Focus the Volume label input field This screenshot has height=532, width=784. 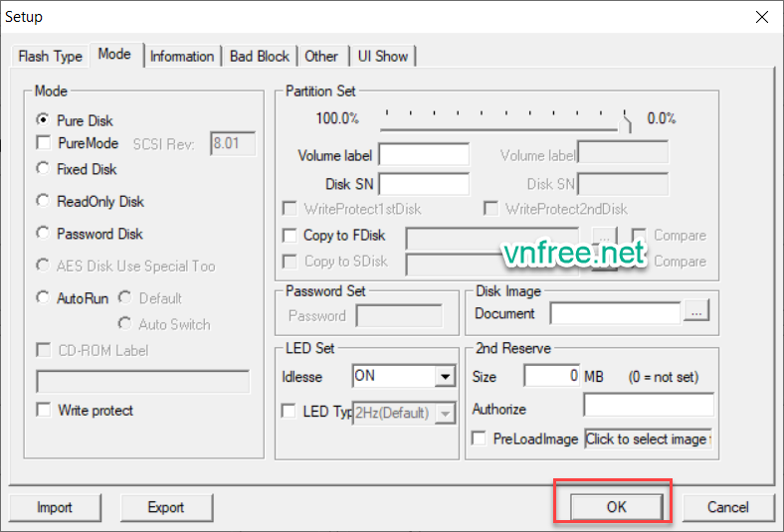pos(423,155)
